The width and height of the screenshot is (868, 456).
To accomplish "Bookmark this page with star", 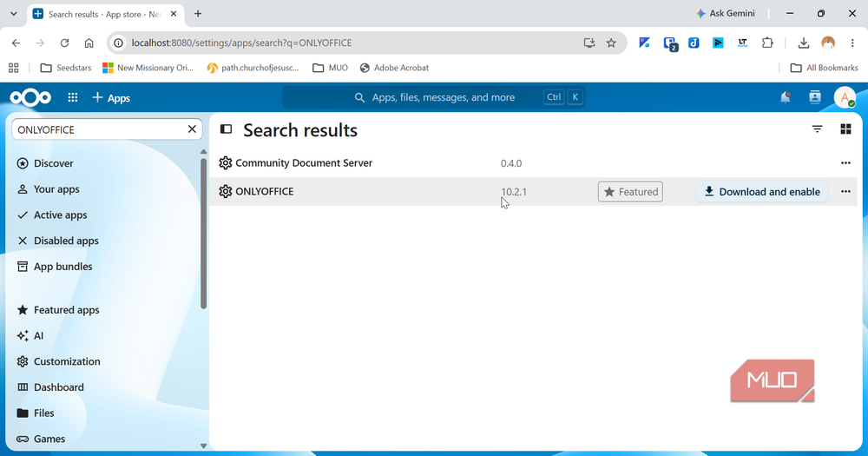I will click(x=611, y=43).
